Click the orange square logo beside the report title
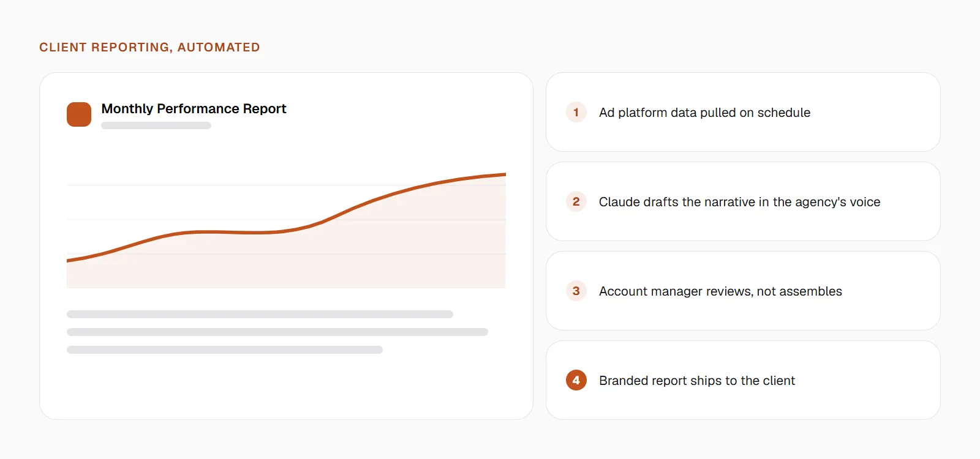This screenshot has height=459, width=980. point(79,114)
